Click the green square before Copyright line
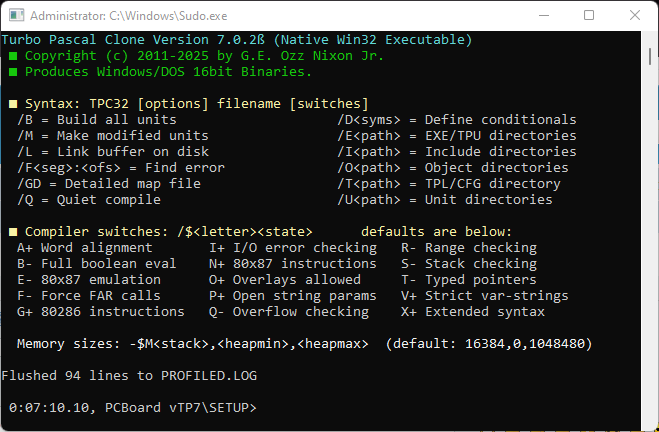Viewport: 659px width, 432px height. pos(13,56)
